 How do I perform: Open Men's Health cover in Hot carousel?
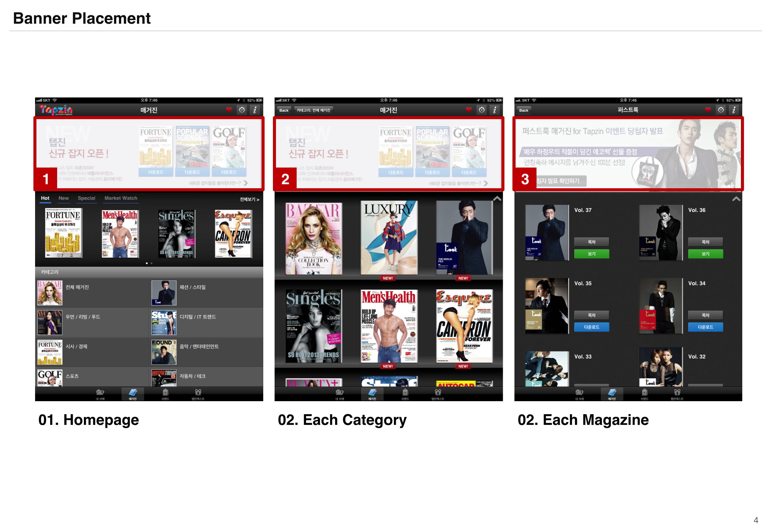point(120,234)
